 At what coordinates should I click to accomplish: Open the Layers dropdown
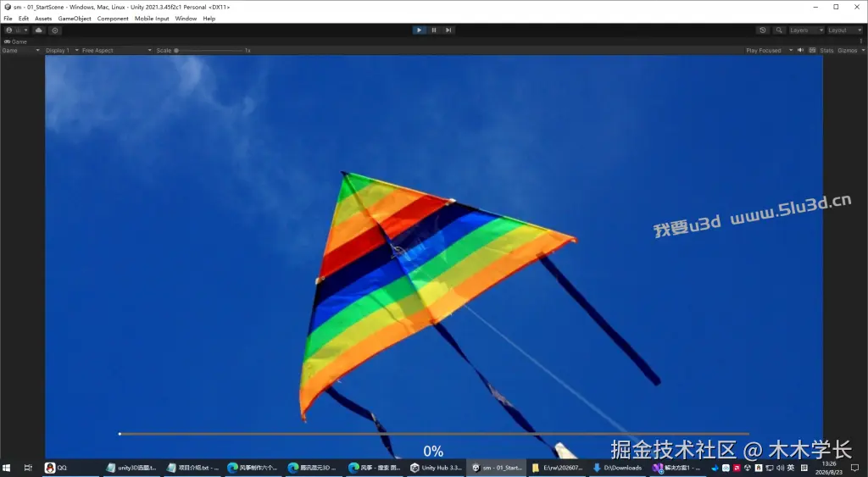pos(806,30)
